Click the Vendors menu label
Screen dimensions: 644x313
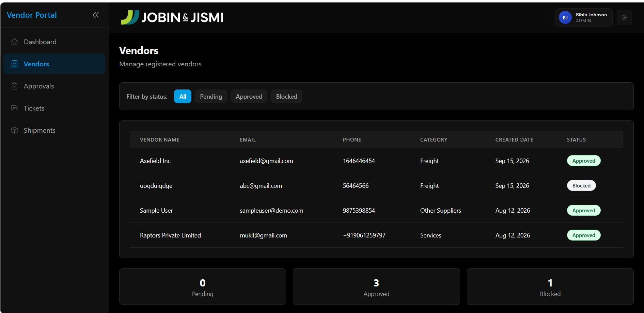pyautogui.click(x=36, y=64)
